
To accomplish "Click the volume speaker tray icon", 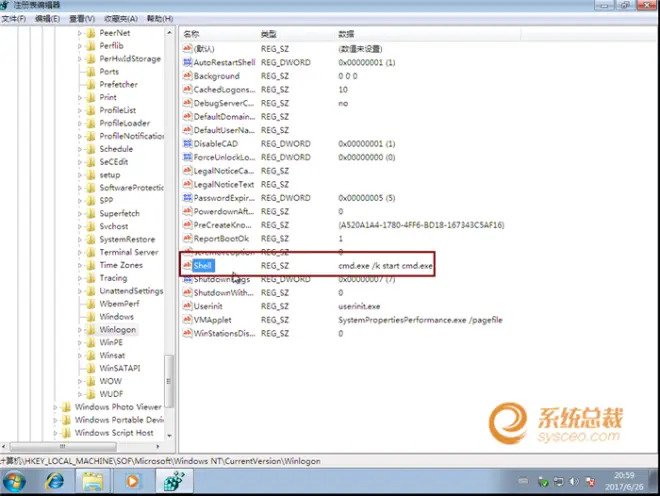I will (x=574, y=481).
